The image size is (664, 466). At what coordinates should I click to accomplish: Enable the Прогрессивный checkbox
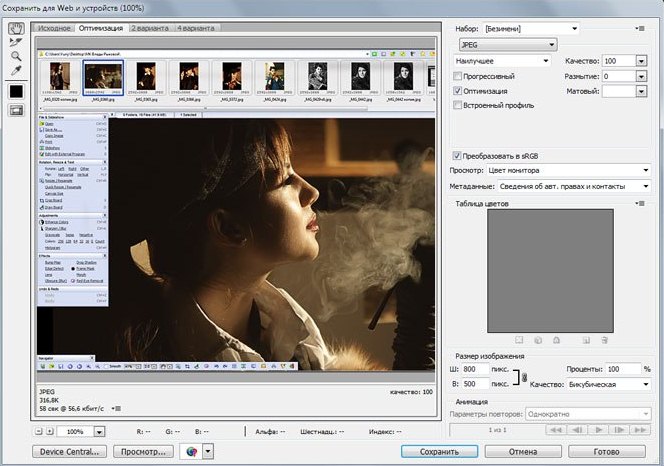tap(458, 76)
